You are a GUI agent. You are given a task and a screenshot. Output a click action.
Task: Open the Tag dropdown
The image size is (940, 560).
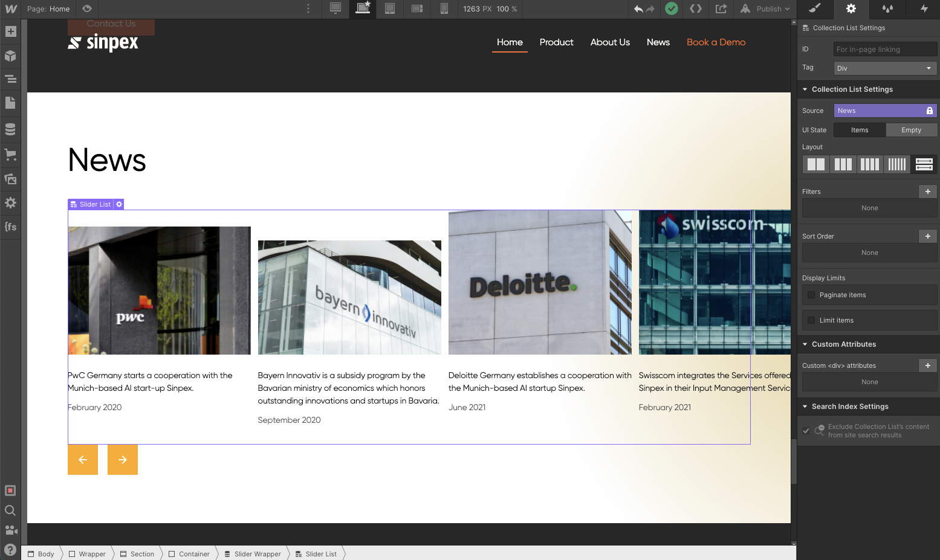pos(884,68)
